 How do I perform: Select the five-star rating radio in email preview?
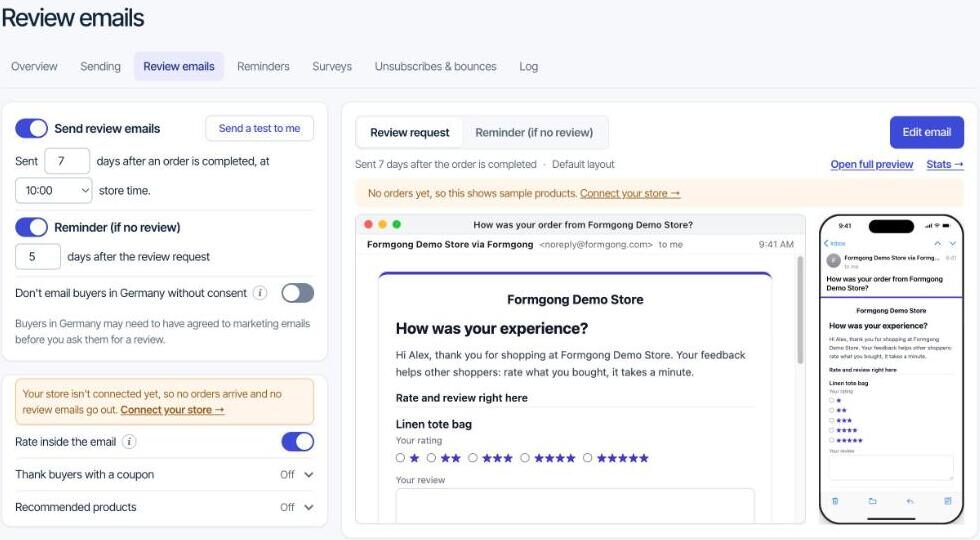588,458
